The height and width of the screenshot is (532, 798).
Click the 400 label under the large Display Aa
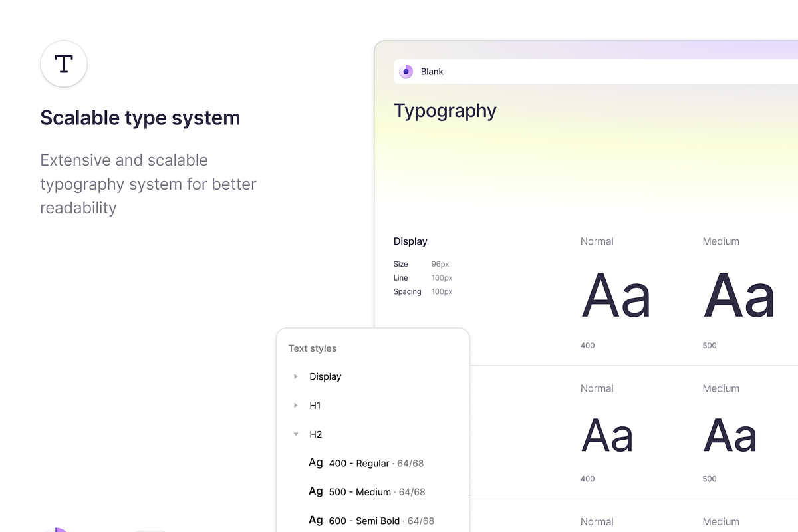click(588, 346)
